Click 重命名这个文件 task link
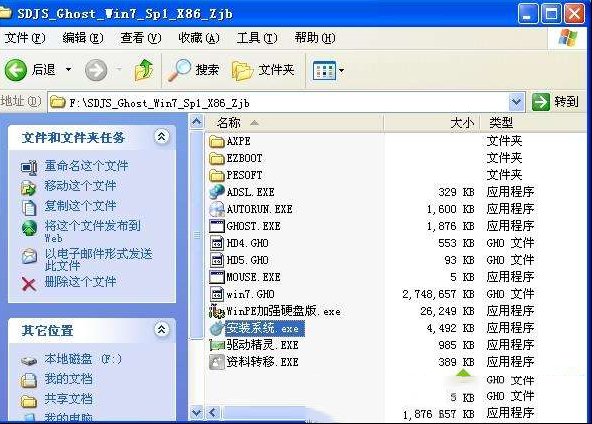Image resolution: width=592 pixels, height=424 pixels. (x=86, y=166)
